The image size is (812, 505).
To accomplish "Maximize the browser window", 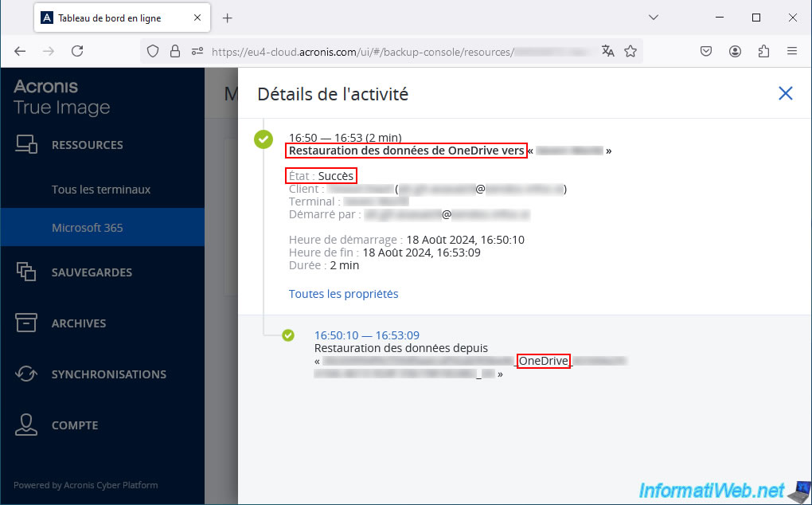I will (x=756, y=18).
